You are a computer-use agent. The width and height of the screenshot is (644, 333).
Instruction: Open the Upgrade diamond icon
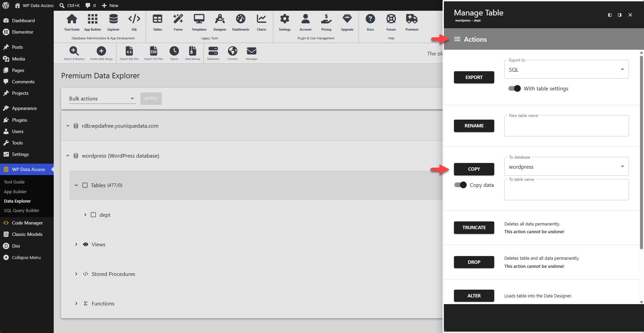tap(347, 19)
